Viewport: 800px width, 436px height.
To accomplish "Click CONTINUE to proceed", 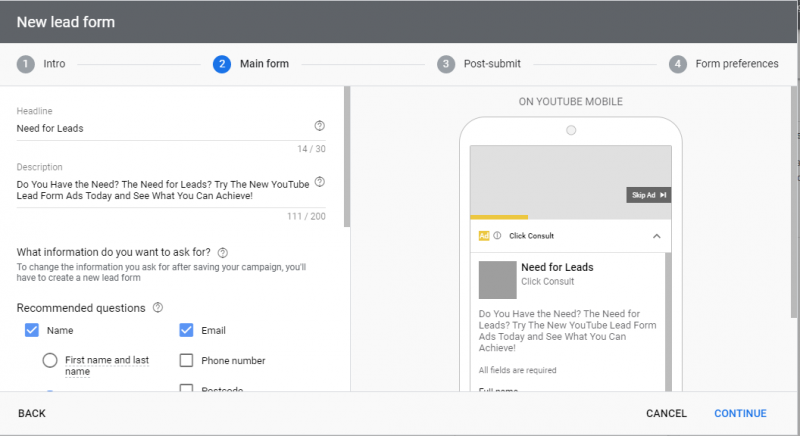I will pos(740,414).
